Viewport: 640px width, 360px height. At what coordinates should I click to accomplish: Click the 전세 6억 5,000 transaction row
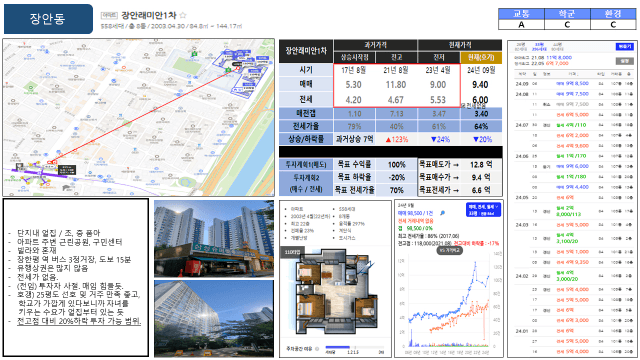pos(573,115)
